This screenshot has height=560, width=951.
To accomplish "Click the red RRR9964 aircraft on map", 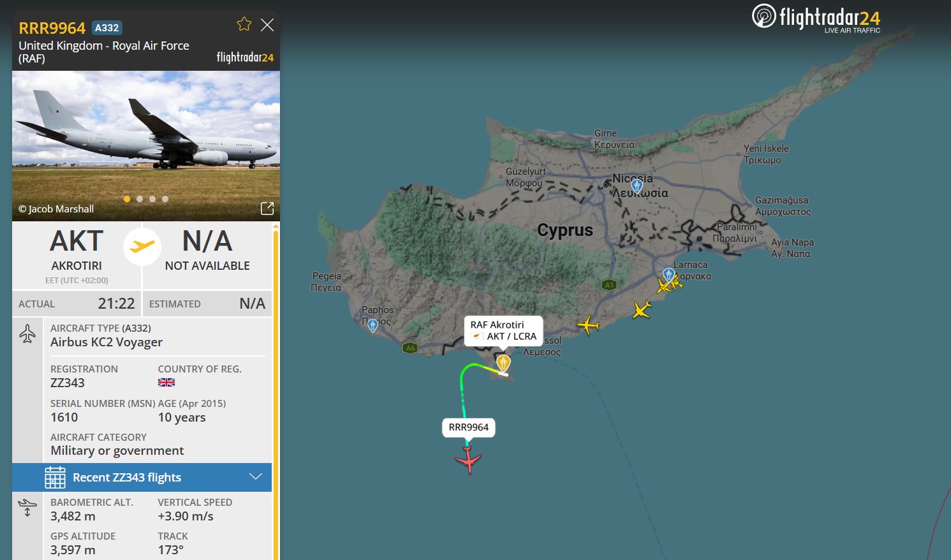I will pos(469,460).
